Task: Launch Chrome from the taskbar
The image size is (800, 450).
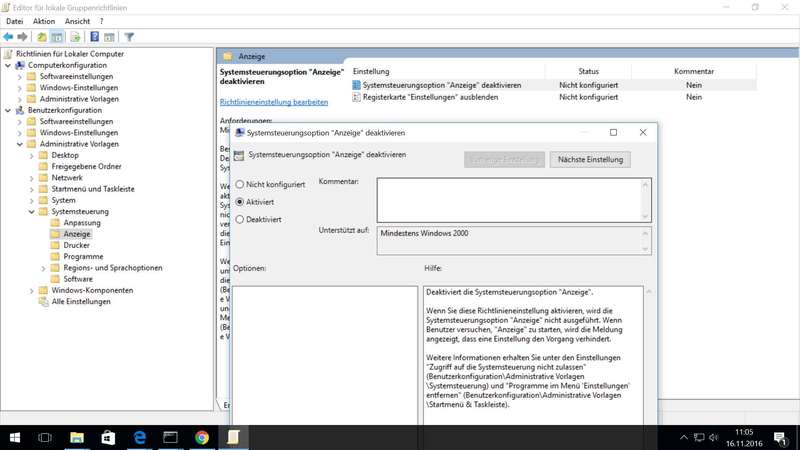Action: click(x=202, y=438)
